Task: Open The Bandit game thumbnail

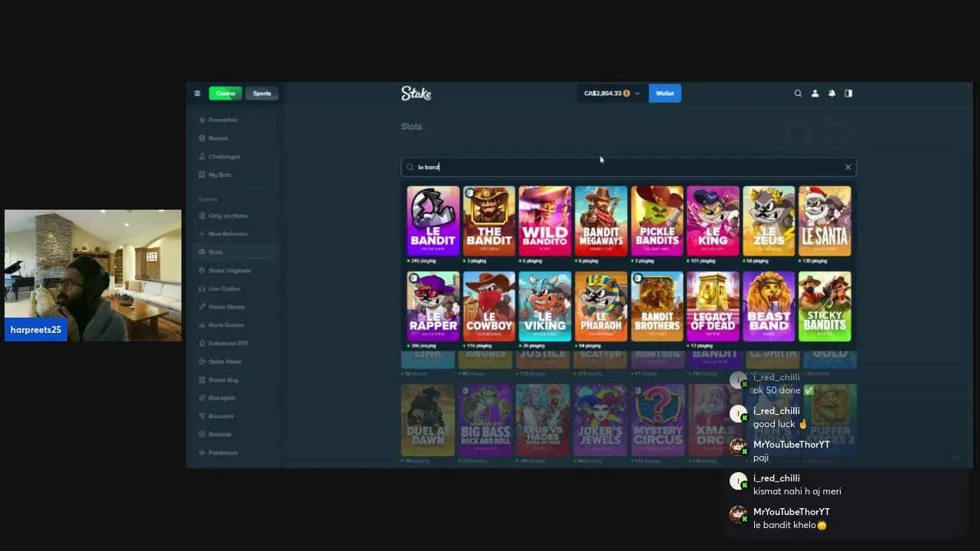Action: 489,221
